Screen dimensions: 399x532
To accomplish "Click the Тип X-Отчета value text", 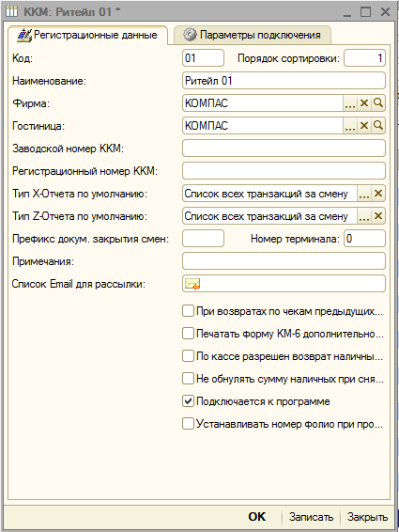I will pos(266,194).
